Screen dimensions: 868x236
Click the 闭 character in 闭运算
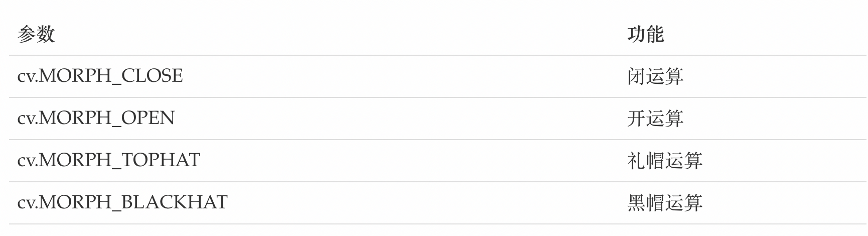[636, 77]
